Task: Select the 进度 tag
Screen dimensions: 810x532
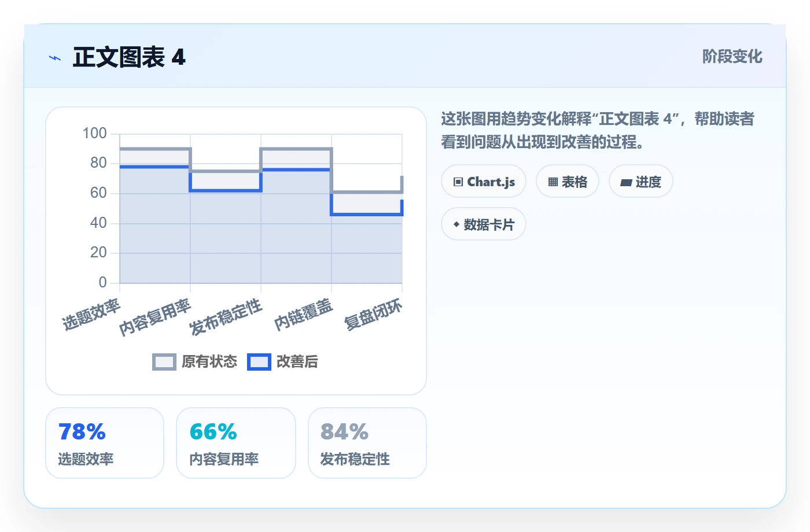Action: (x=641, y=182)
